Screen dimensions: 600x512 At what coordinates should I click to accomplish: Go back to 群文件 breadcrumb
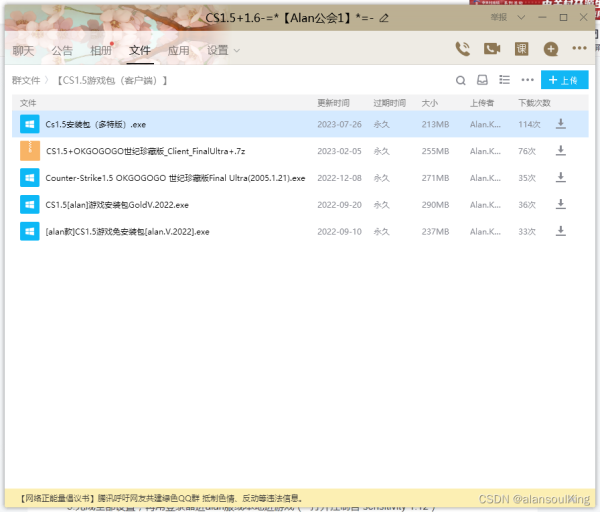pos(26,80)
